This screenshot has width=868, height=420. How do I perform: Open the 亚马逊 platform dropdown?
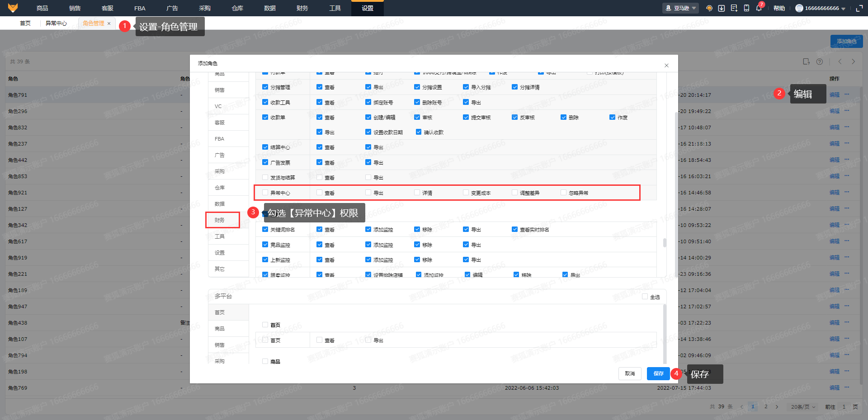[x=681, y=8]
